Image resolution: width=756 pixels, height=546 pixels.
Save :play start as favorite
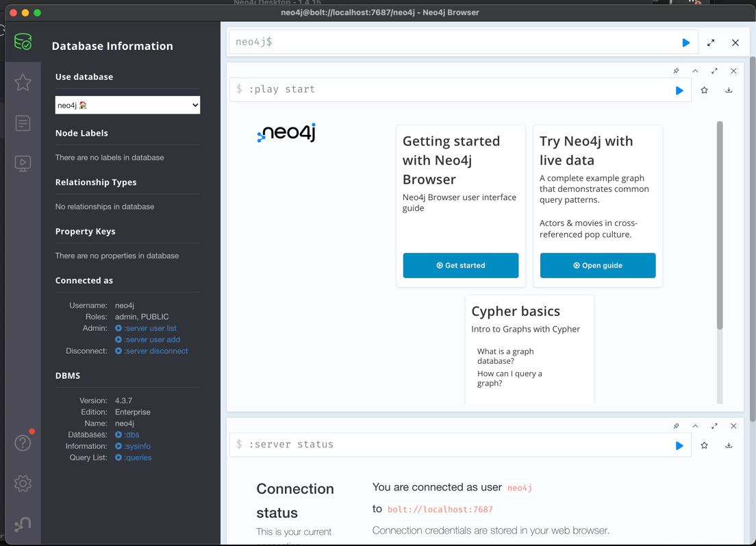click(705, 90)
